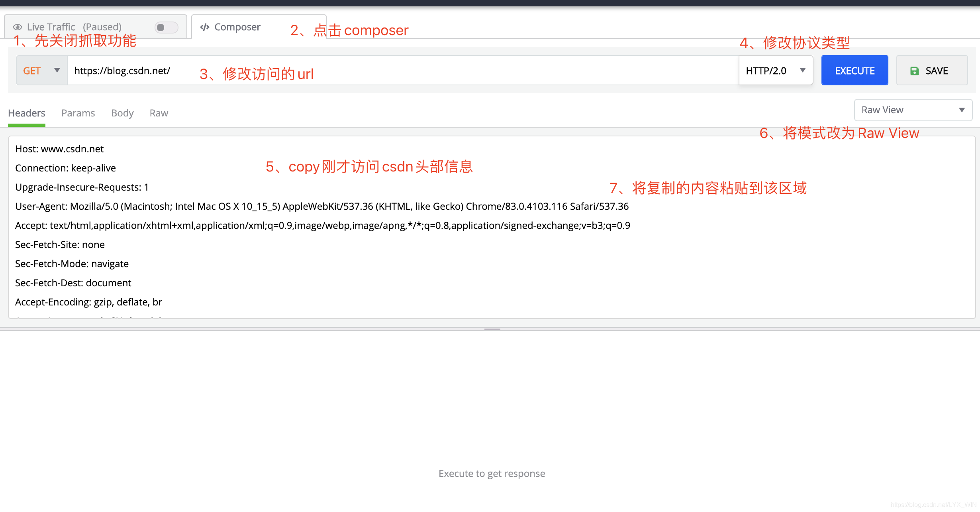Screen dimensions: 980x512
Task: Click the 'Sec-Fetch-Mode: navigate' line
Action: pos(72,264)
